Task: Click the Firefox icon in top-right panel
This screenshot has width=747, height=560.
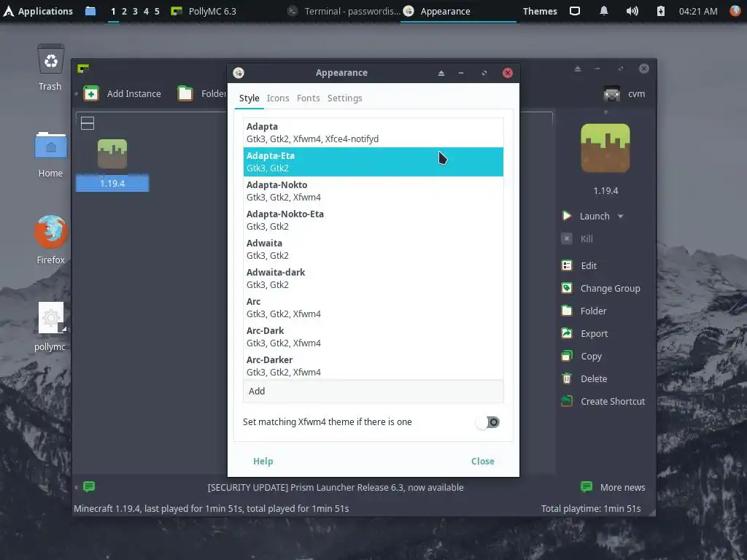Action: (x=736, y=10)
